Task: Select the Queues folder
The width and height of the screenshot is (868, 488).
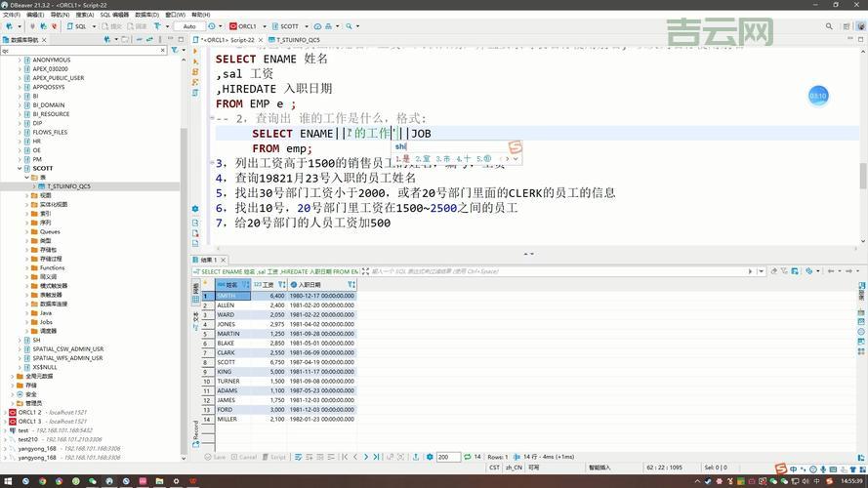Action: click(49, 232)
